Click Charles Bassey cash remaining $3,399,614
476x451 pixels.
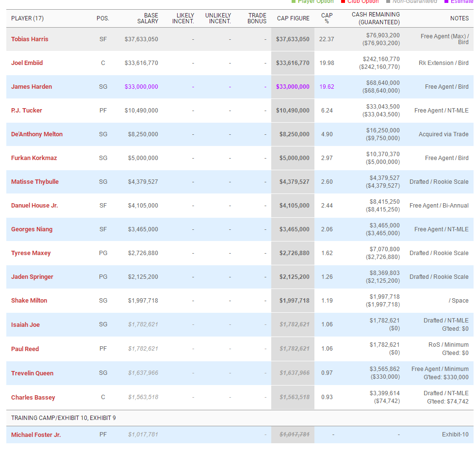385,393
